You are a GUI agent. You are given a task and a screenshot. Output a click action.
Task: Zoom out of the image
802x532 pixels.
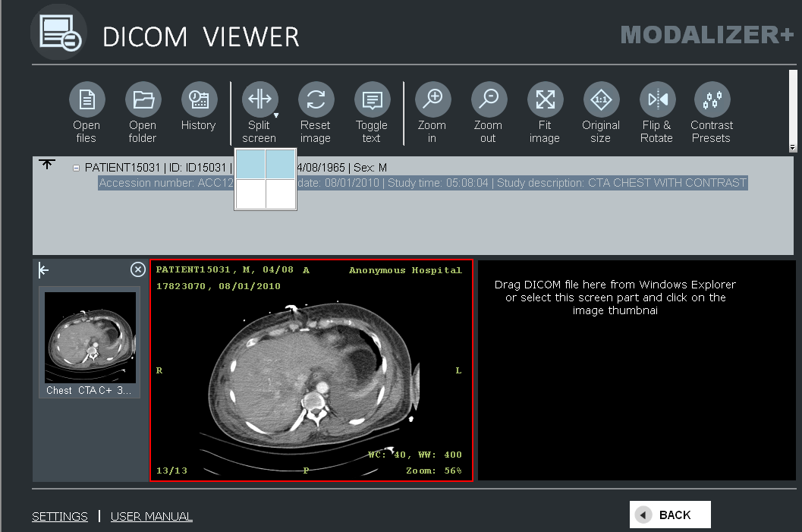[489, 99]
